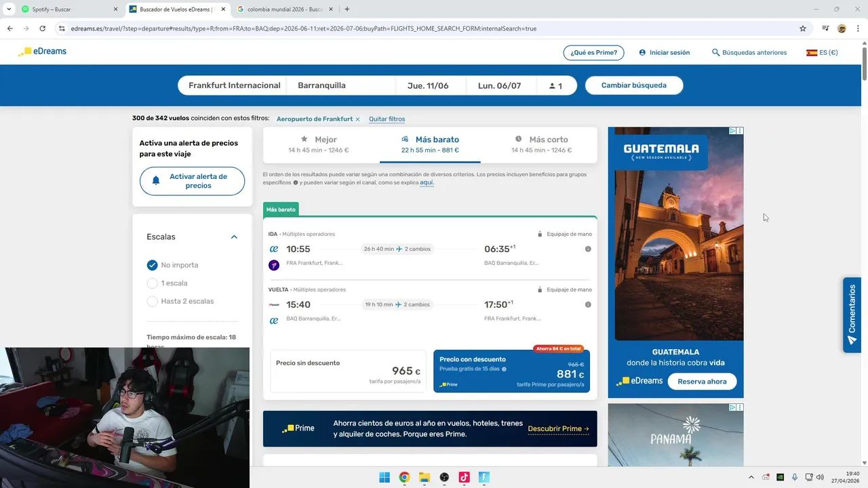Select the Mejor sorting tab

coord(319,144)
